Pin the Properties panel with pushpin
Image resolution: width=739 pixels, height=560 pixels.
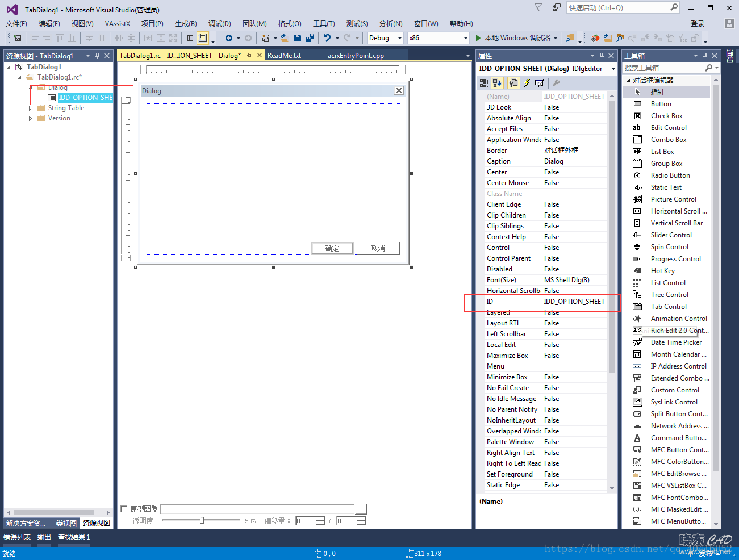coord(602,56)
